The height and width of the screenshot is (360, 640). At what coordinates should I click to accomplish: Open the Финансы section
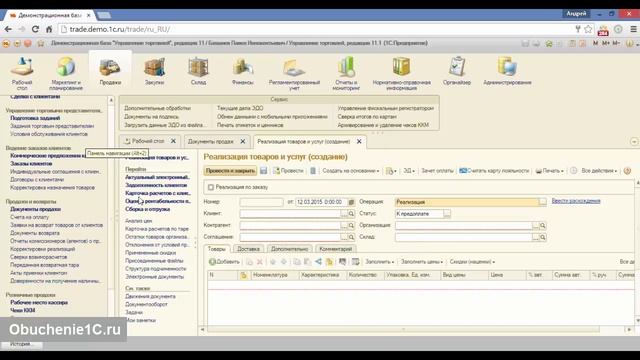click(242, 71)
